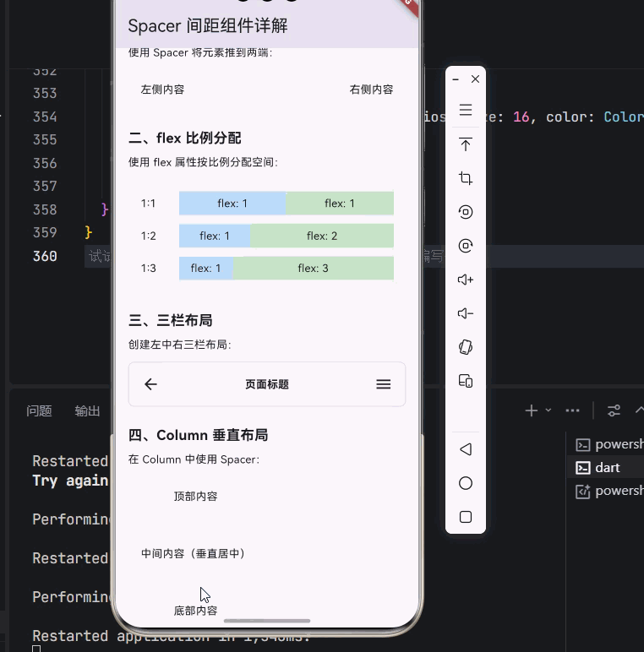Increase the emulator volume
Image resolution: width=644 pixels, height=652 pixels.
466,280
